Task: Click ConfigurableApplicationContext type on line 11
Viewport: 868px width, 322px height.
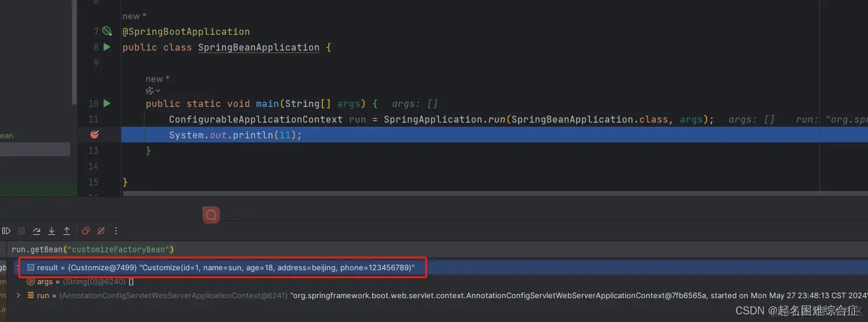Action: (255, 119)
